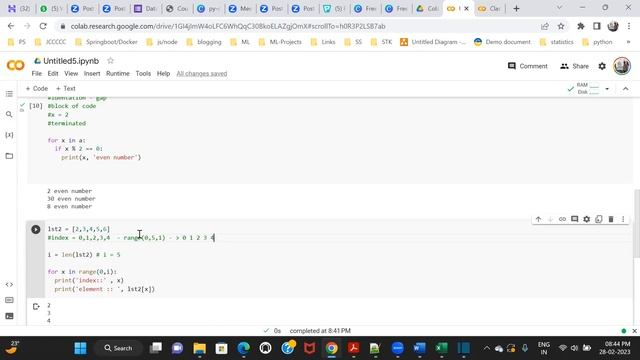Open Windows Start menu
This screenshot has width=640, height=360.
80,348
